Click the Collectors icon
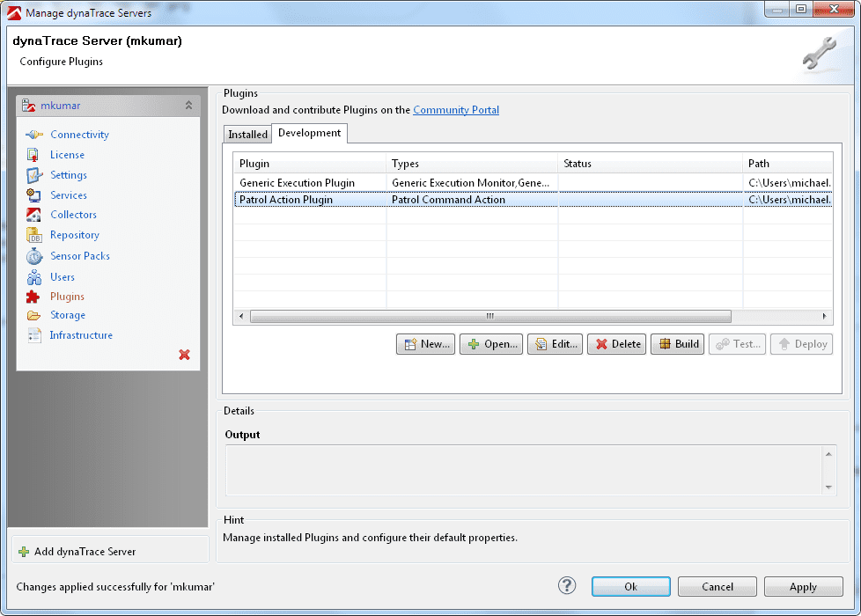The image size is (861, 616). [x=33, y=215]
